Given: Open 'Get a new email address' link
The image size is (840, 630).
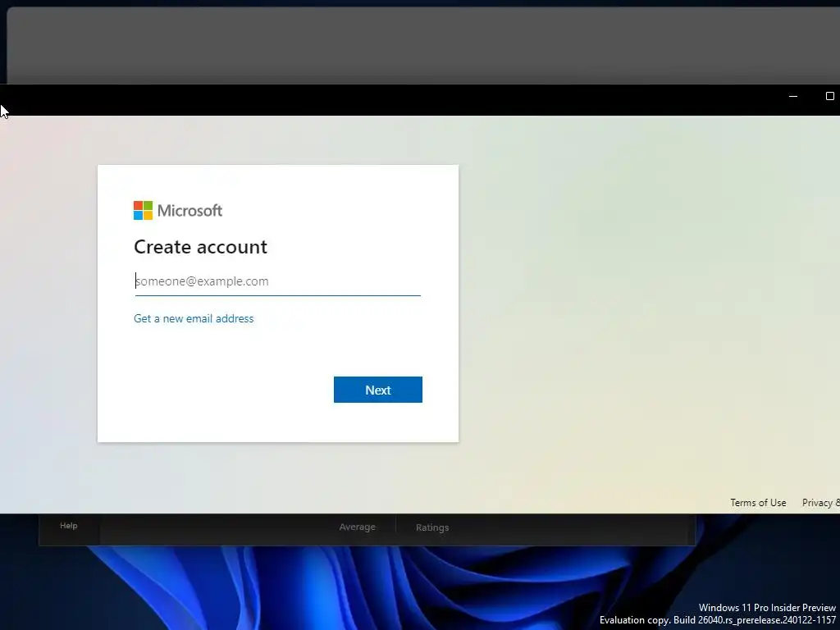Looking at the screenshot, I should (194, 318).
